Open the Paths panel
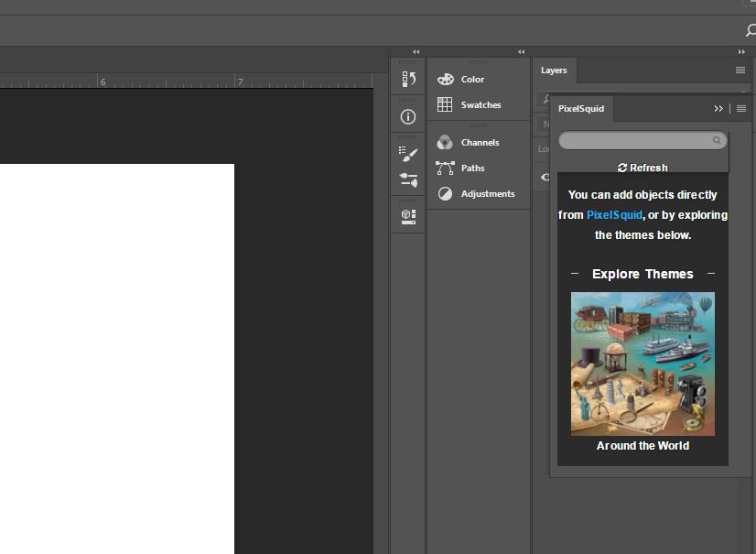This screenshot has width=756, height=554. (x=473, y=168)
